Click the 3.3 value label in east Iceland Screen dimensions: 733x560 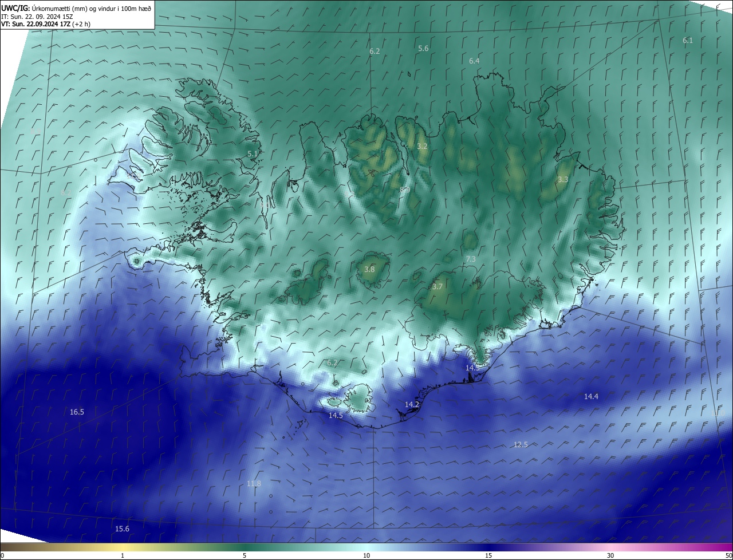563,180
